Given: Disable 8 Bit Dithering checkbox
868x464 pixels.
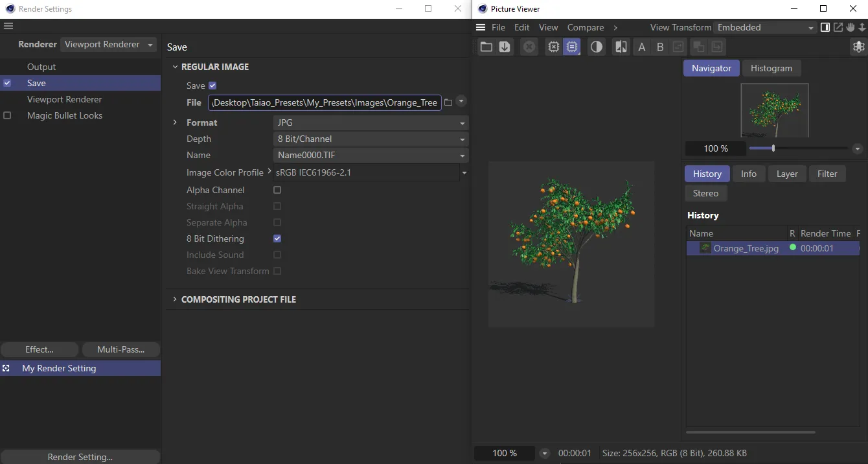Looking at the screenshot, I should [277, 238].
